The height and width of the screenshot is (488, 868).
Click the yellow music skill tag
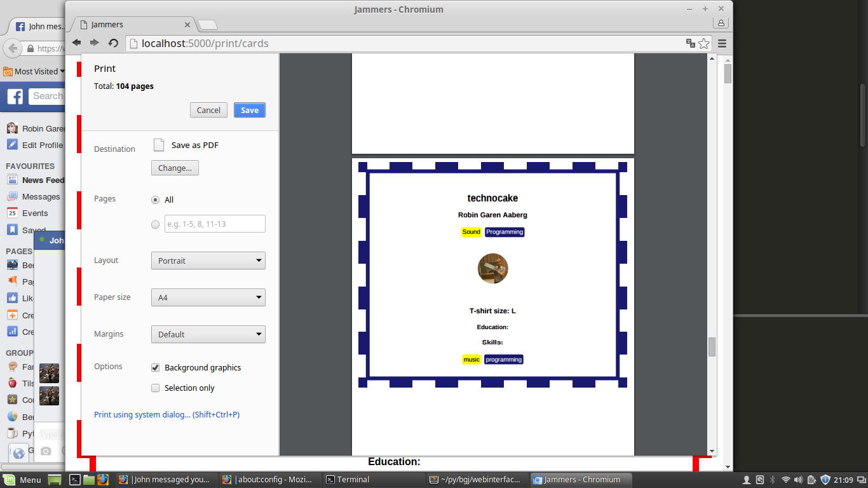pyautogui.click(x=471, y=360)
